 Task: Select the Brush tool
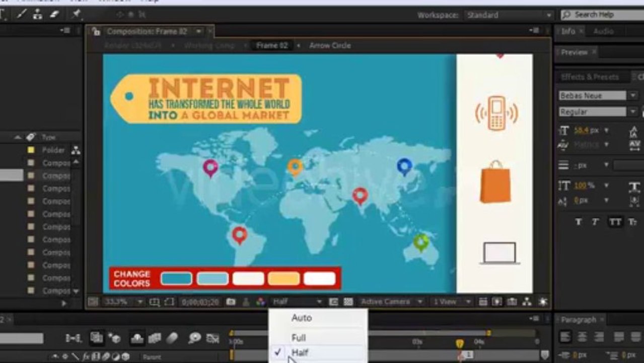coord(21,14)
